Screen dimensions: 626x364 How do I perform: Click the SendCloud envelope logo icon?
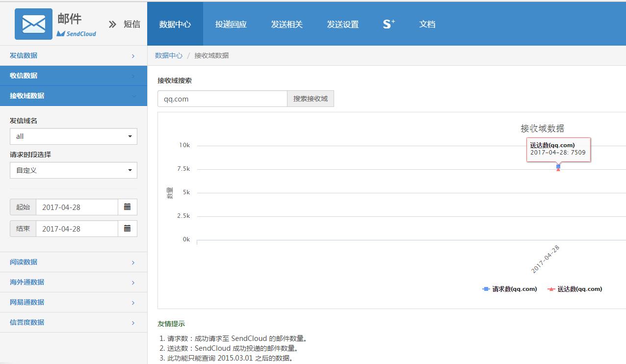coord(32,23)
